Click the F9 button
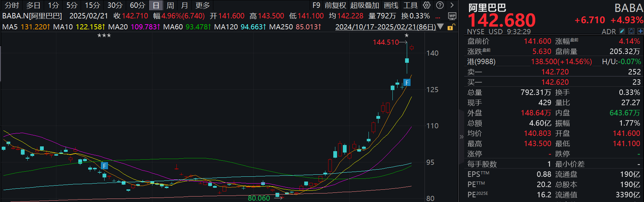Viewport: 644px width, 202px height. [x=316, y=5]
